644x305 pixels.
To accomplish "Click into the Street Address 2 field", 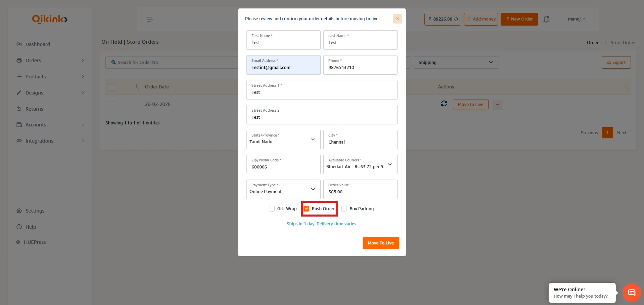I will 322,115.
